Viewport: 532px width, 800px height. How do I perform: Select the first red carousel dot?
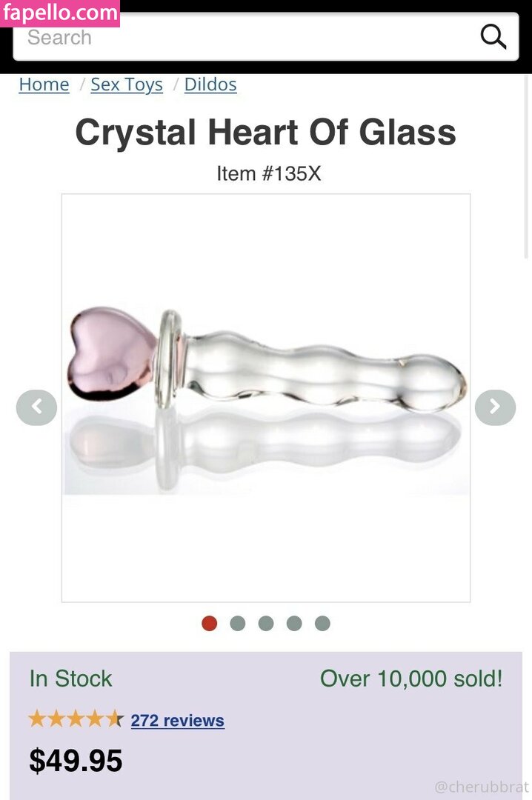point(210,623)
